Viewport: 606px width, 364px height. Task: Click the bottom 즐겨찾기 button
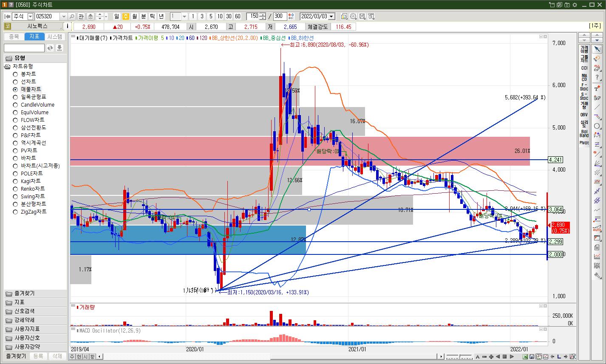point(16,356)
